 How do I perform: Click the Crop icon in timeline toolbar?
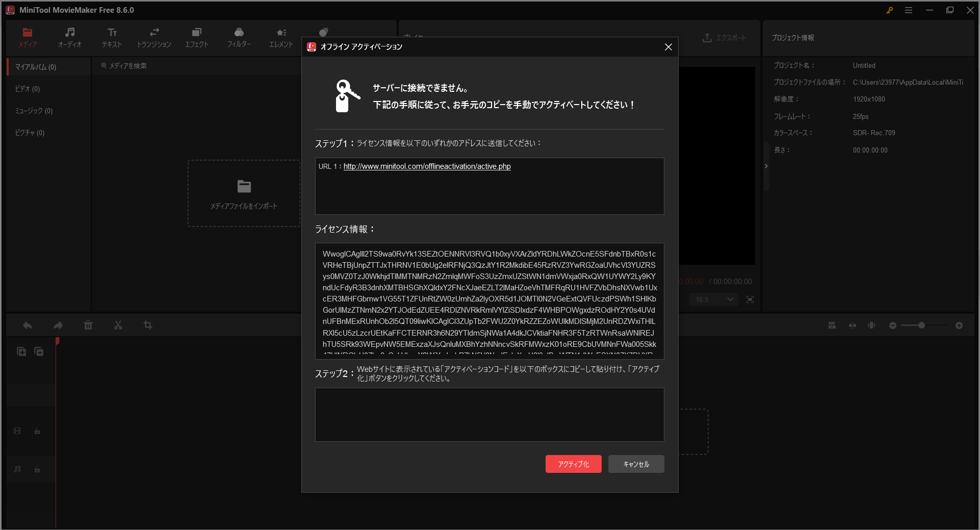[x=148, y=325]
